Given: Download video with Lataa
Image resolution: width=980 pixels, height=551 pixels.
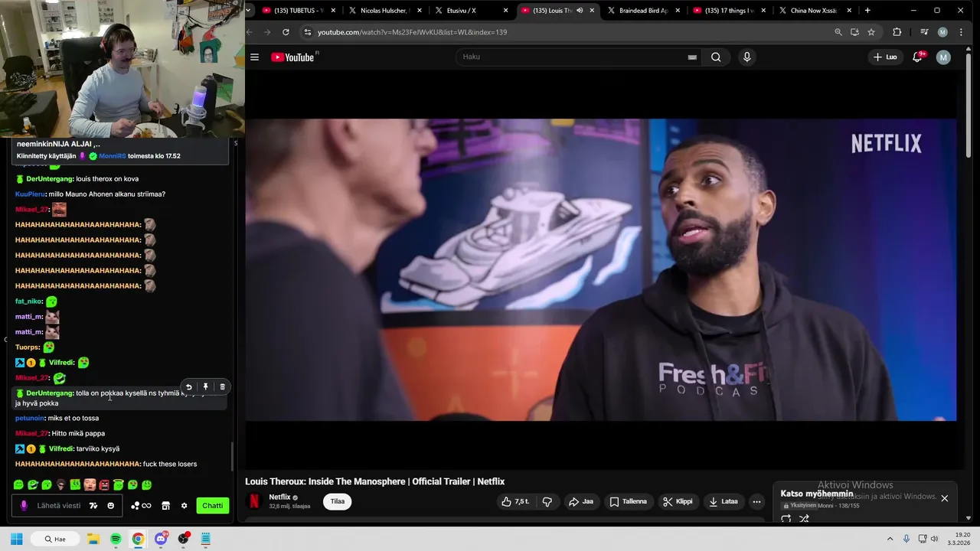Looking at the screenshot, I should [724, 501].
